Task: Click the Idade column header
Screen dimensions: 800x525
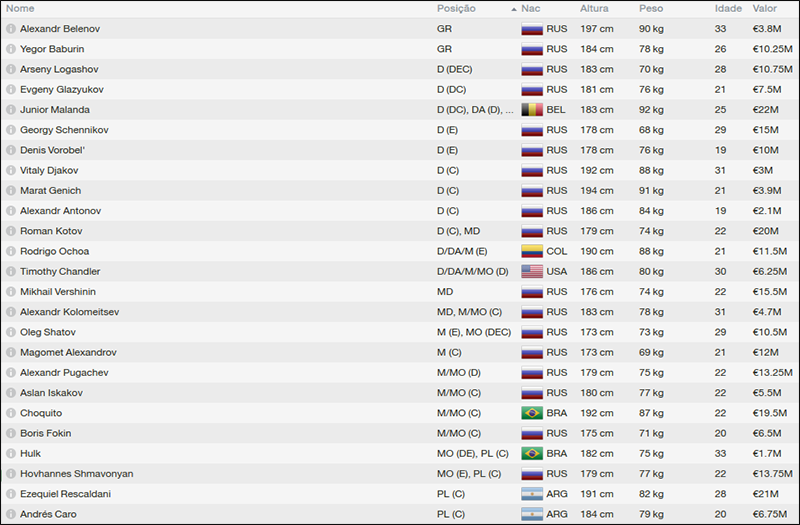Action: (728, 8)
